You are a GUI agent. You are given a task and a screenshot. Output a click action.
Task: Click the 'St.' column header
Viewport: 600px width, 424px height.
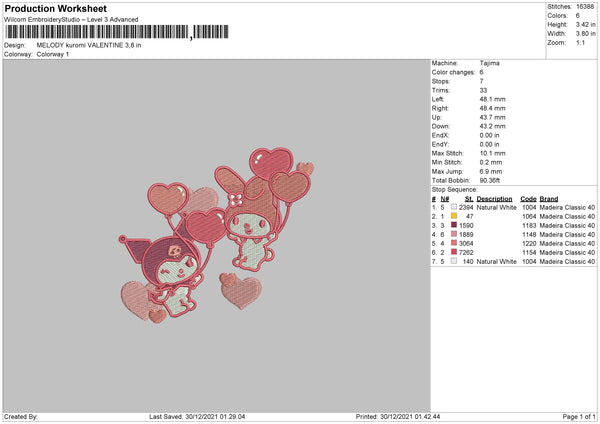point(469,199)
